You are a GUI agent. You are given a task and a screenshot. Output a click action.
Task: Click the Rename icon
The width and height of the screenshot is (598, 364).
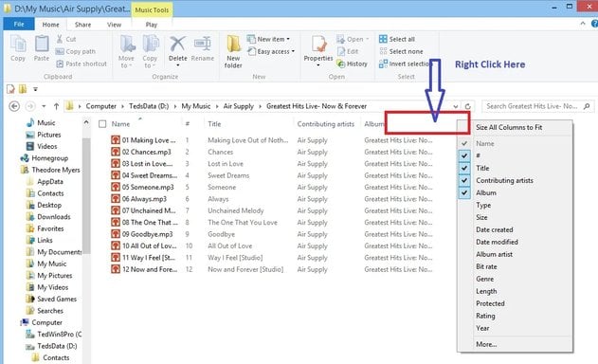pyautogui.click(x=202, y=45)
